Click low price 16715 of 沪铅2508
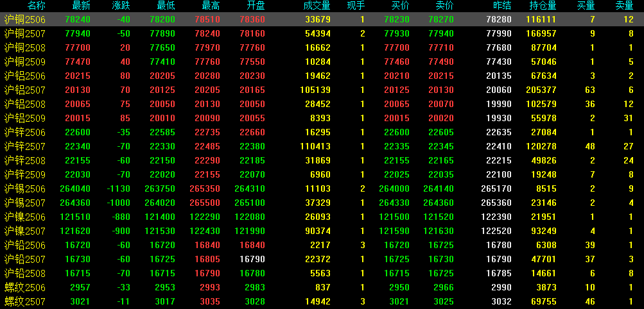Viewport: 644px width, 309px height. pos(162,273)
